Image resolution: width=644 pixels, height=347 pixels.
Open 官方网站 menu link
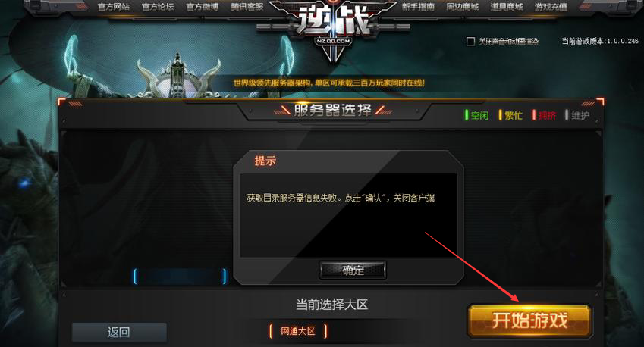pyautogui.click(x=113, y=7)
